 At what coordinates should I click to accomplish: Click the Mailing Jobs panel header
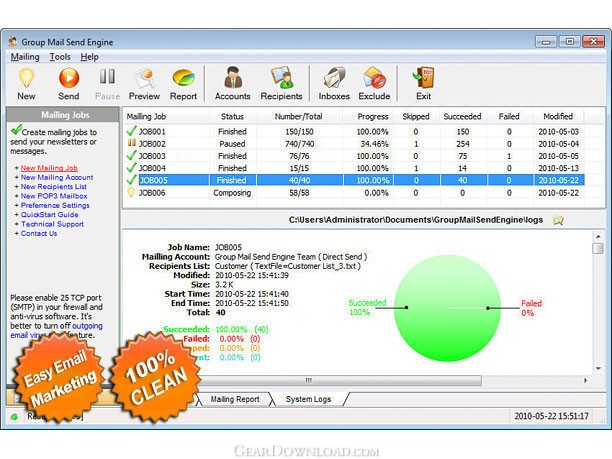(x=63, y=115)
